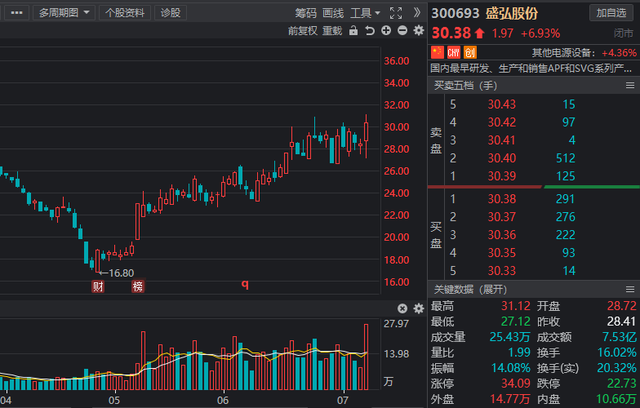Open the 工具 dropdown menu
The width and height of the screenshot is (640, 408).
click(x=365, y=13)
